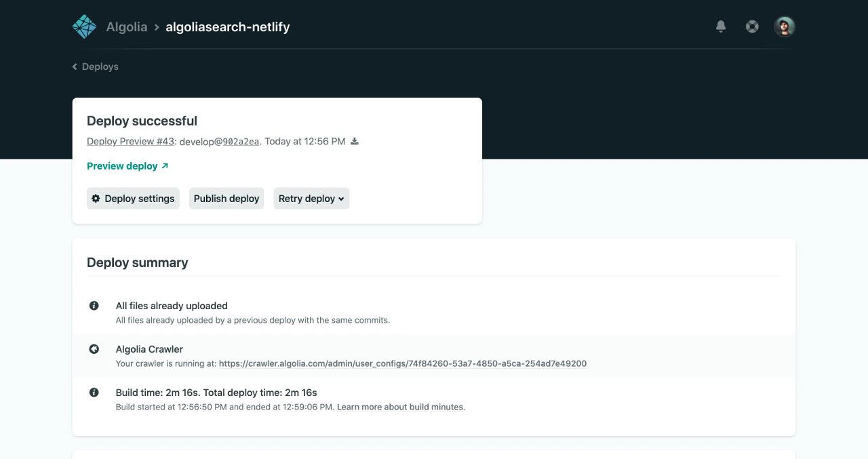The width and height of the screenshot is (868, 459).
Task: Click the Netlify logo icon
Action: click(x=84, y=27)
